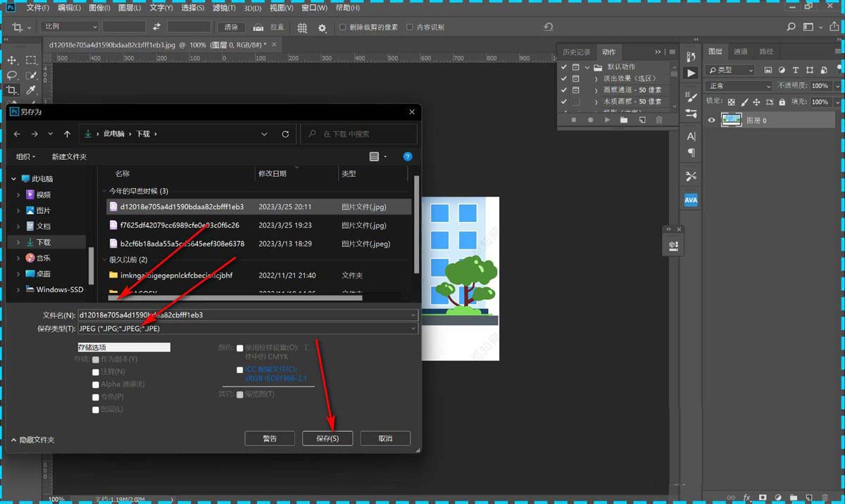Click the swap width and height arrows icon
The image size is (845, 504).
point(156,27)
